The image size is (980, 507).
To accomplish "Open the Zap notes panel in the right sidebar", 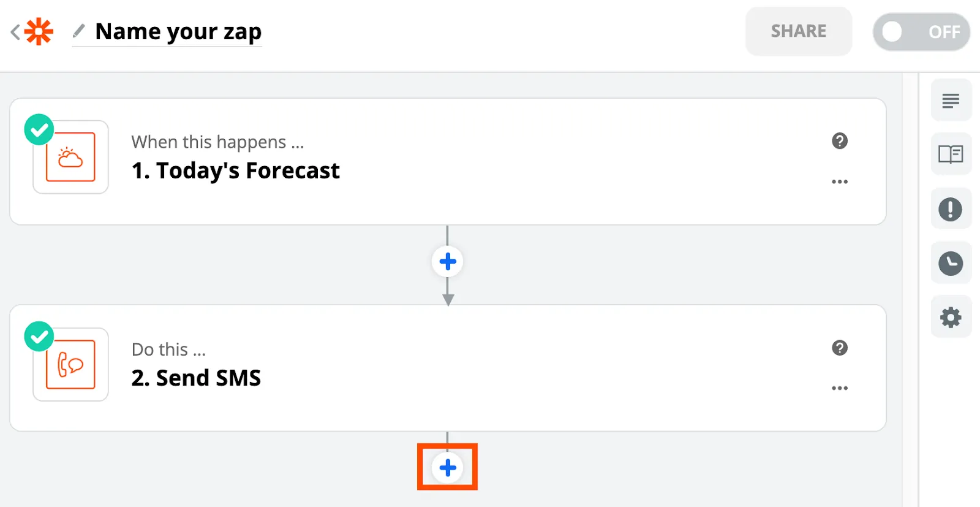I will 950,100.
